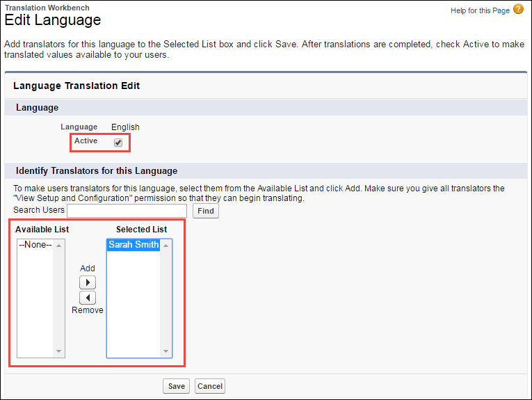
Task: Open the Help for this Page link
Action: coord(480,10)
